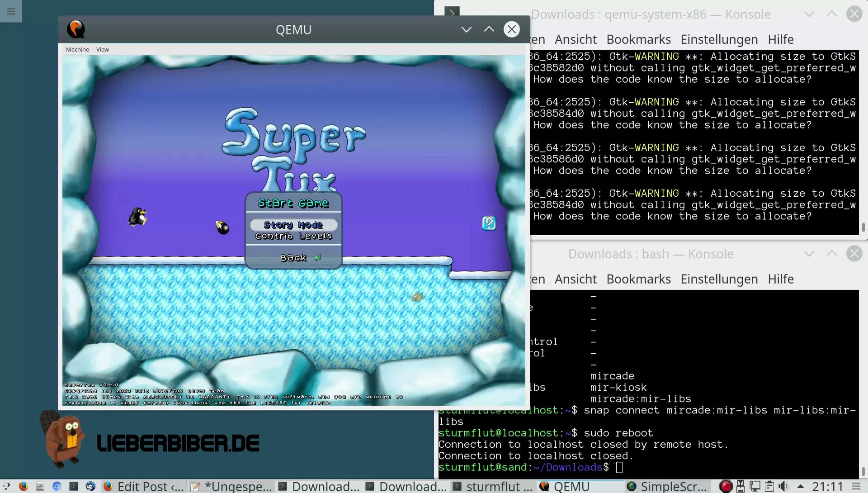Open the KDE application launcher
Screen dimensions: 868x493
pos(6,486)
